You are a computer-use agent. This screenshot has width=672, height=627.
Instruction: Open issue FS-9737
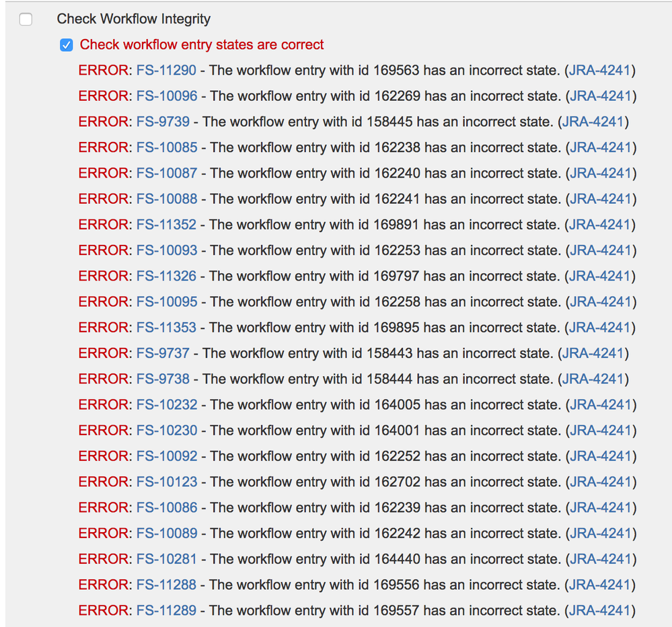[163, 353]
